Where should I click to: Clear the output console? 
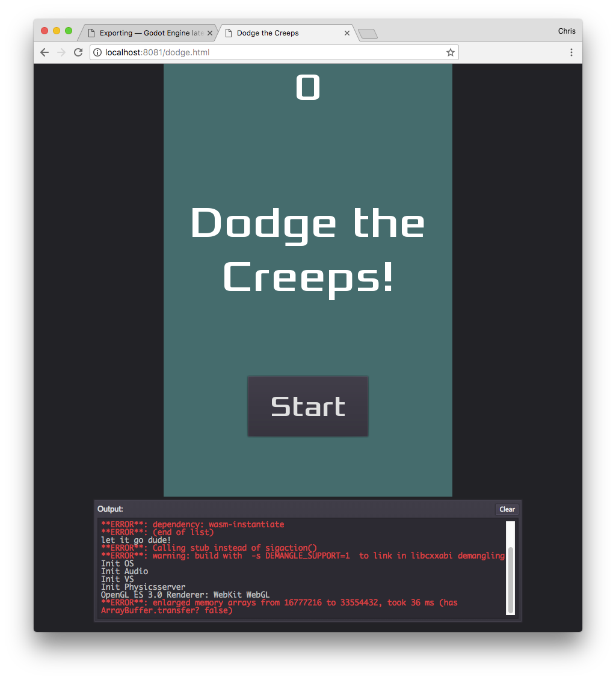[x=507, y=509]
